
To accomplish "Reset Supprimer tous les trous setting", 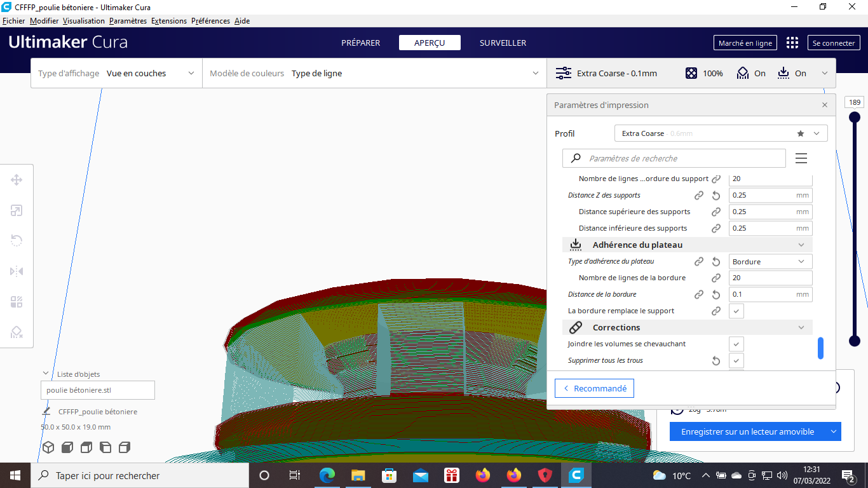I will click(716, 360).
